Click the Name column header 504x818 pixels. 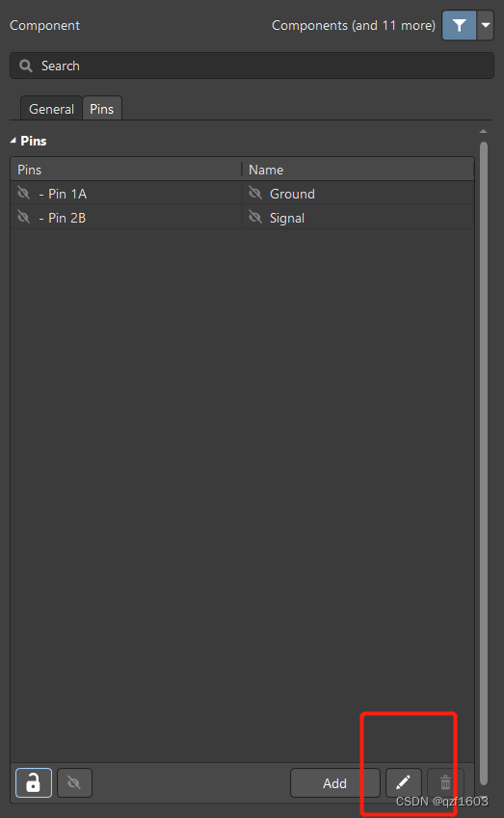point(358,170)
